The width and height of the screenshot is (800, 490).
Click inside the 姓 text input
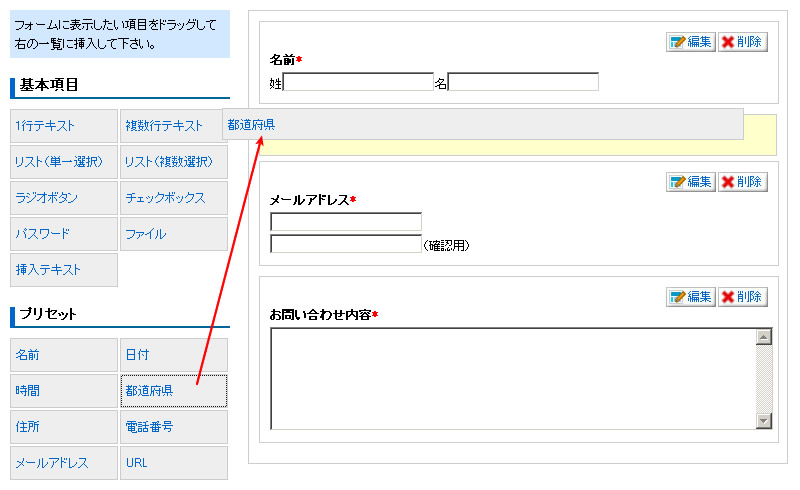(358, 82)
